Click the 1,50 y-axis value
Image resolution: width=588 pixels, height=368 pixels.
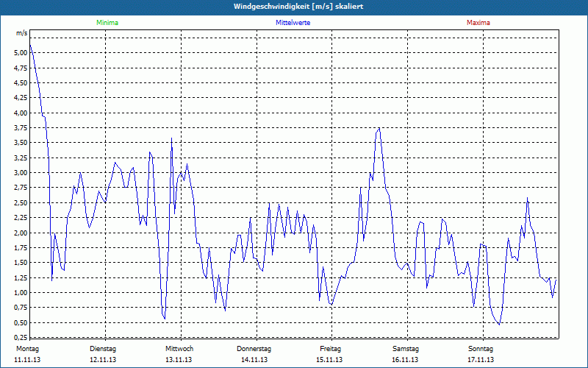[x=21, y=263]
